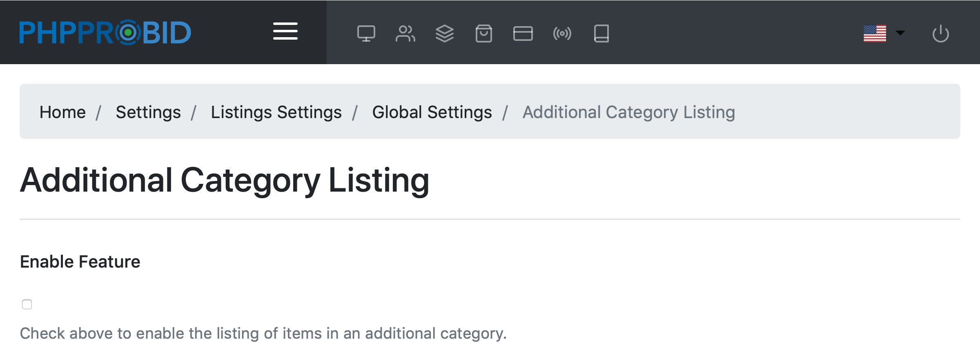Click the credit card icon

point(523,34)
